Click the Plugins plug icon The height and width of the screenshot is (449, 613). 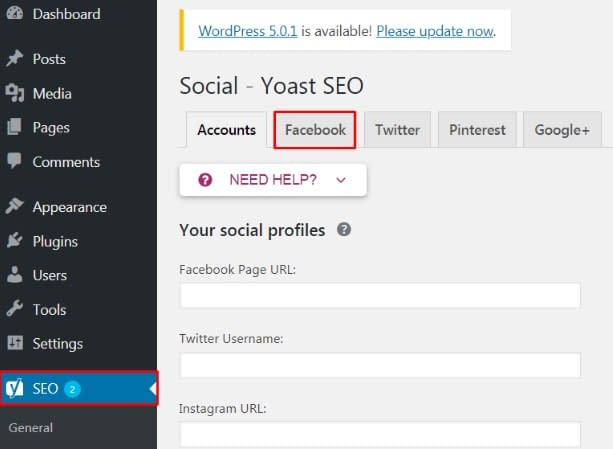[x=14, y=241]
